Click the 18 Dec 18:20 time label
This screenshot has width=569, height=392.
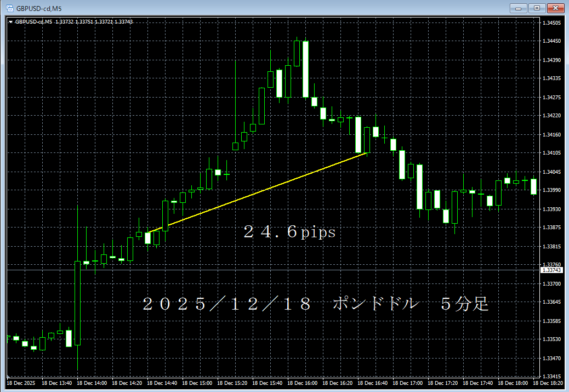548,383
